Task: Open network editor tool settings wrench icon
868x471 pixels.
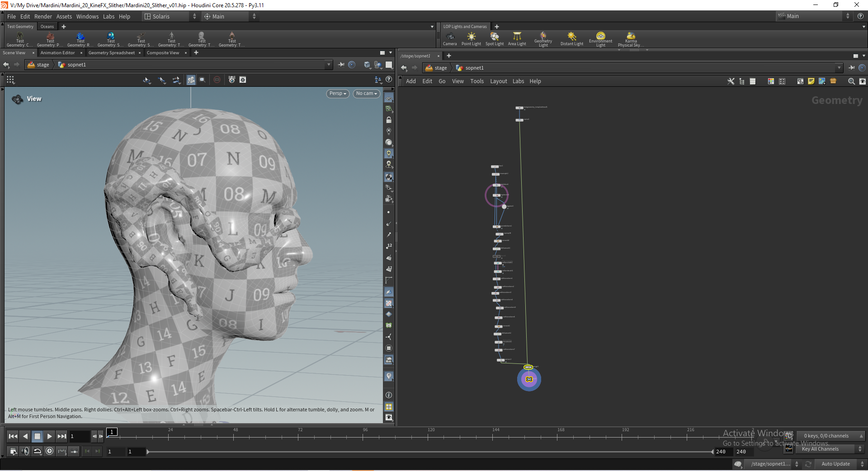Action: click(731, 81)
